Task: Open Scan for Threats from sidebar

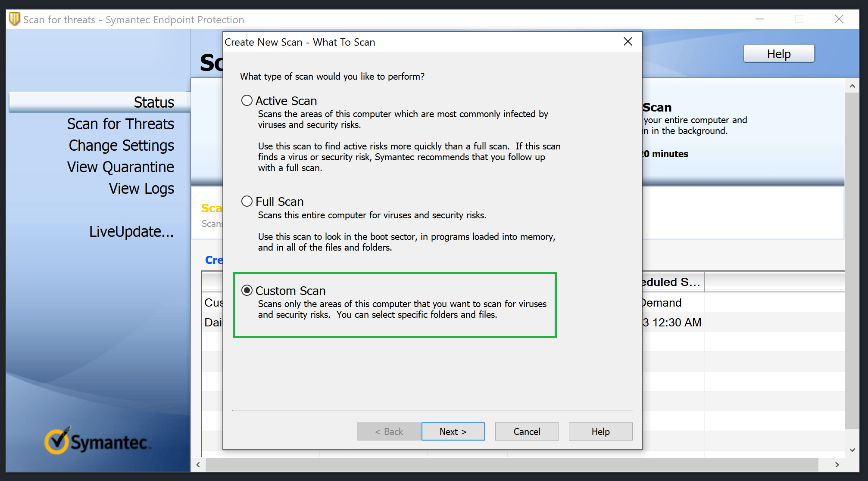Action: [x=121, y=124]
